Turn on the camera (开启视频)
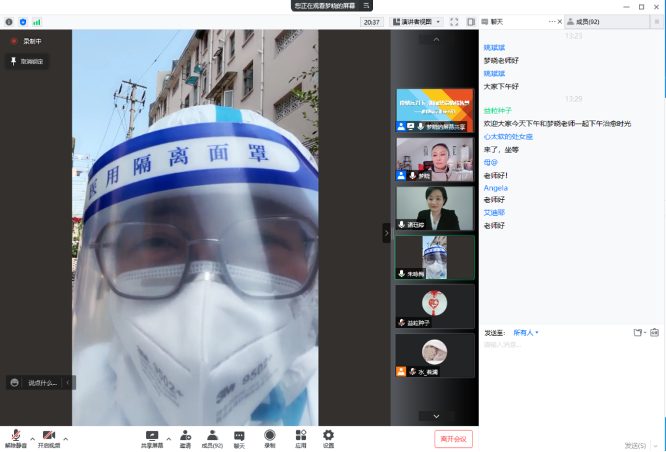Image resolution: width=666 pixels, height=452 pixels. pos(48,437)
